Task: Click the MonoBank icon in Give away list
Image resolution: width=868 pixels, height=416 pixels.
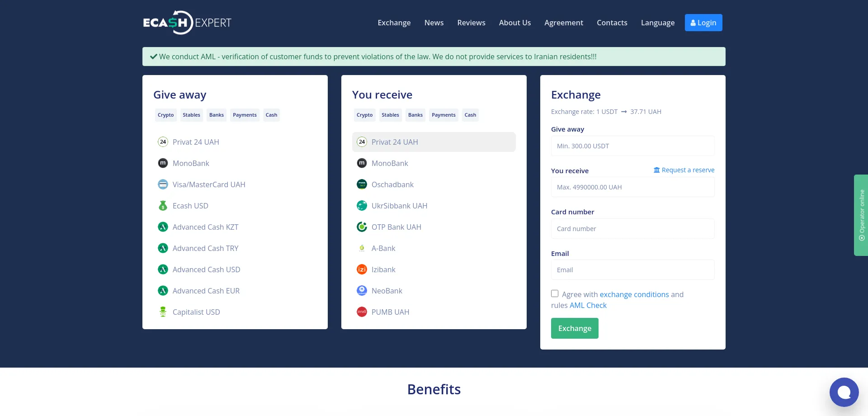Action: [x=163, y=163]
